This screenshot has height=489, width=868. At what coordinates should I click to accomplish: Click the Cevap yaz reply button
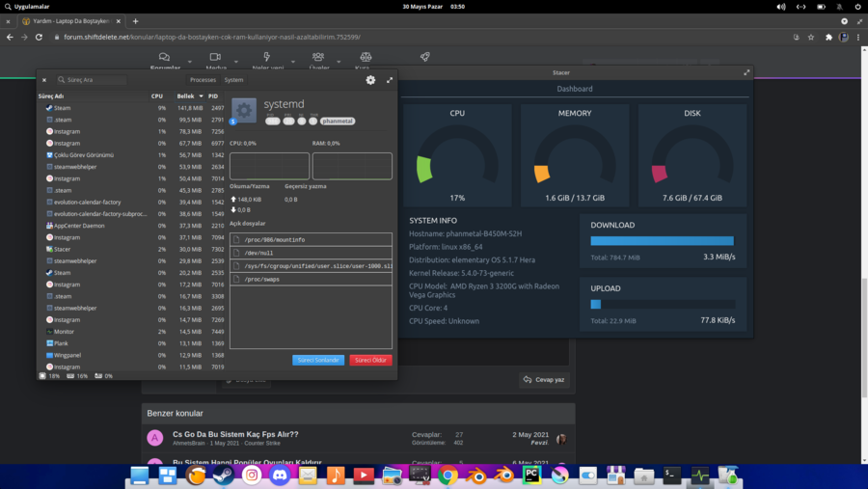coord(544,380)
